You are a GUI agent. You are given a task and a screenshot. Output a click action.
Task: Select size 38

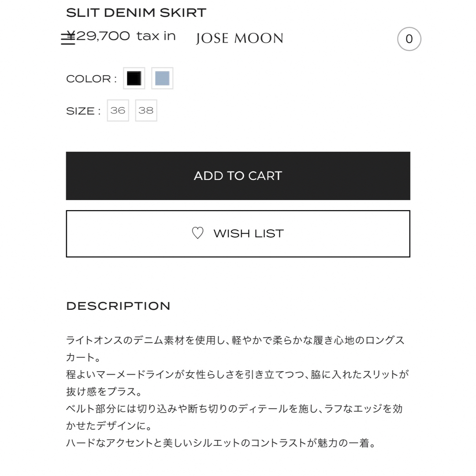146,111
